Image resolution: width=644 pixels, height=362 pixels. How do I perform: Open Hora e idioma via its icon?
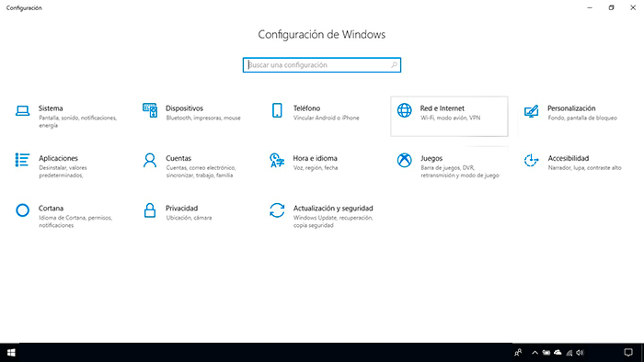pos(277,160)
